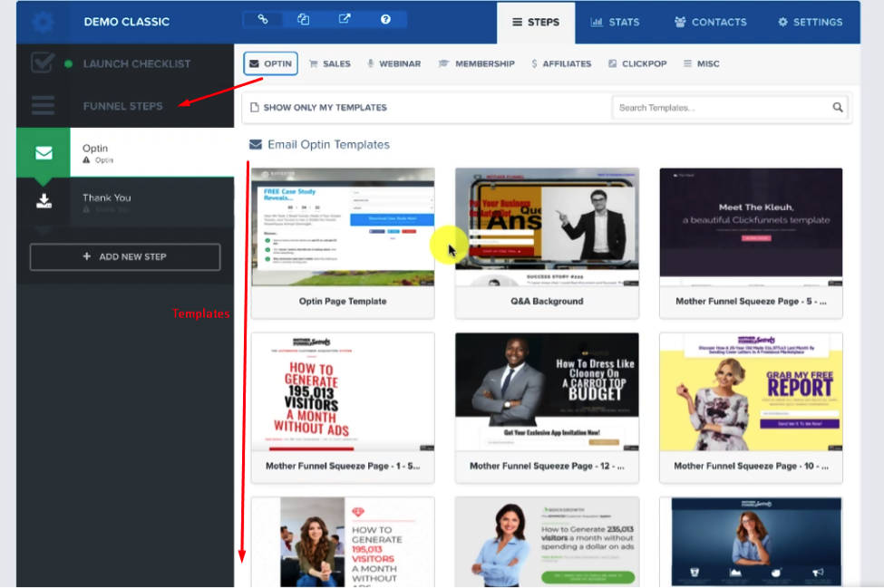Click the Funnel Steps hamburger icon
This screenshot has width=884, height=588.
(43, 106)
